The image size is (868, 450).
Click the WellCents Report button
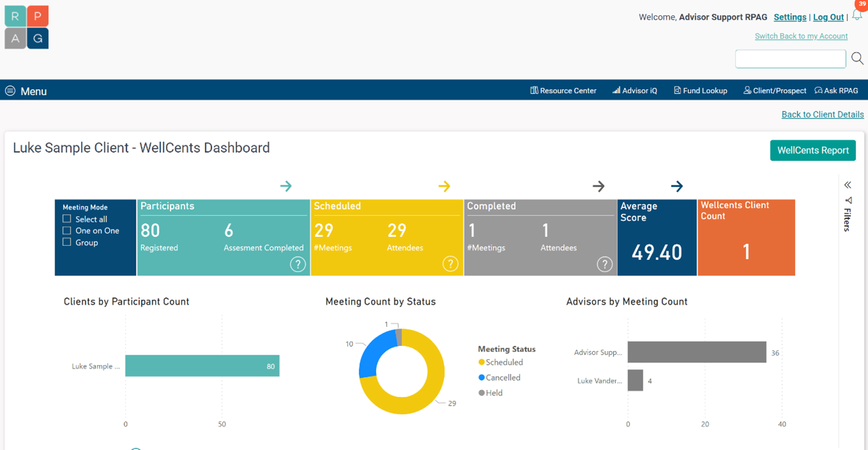(813, 151)
